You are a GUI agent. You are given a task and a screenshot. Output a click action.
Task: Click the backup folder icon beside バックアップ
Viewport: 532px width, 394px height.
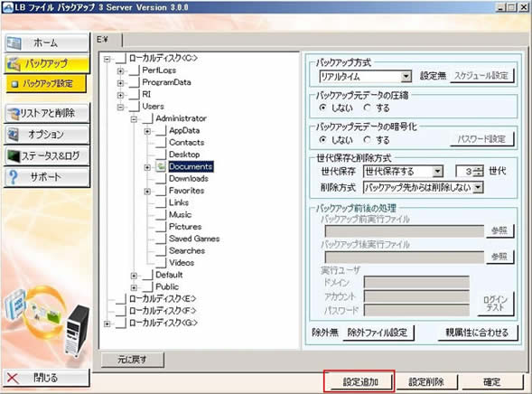pos(14,64)
